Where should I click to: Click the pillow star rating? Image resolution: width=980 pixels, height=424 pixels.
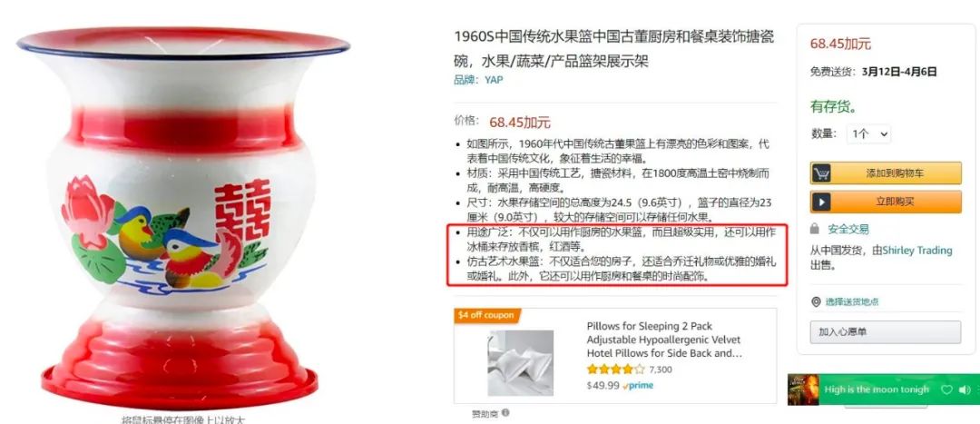point(615,370)
